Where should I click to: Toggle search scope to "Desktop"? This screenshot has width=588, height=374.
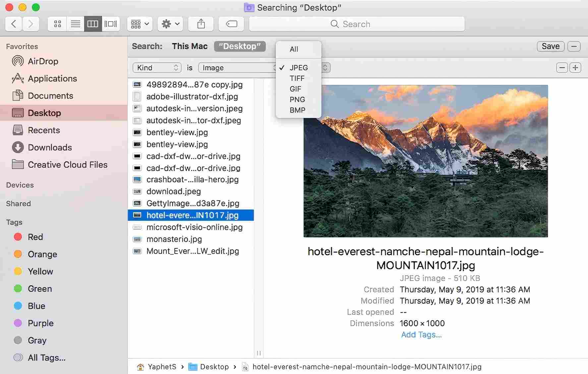coord(240,46)
